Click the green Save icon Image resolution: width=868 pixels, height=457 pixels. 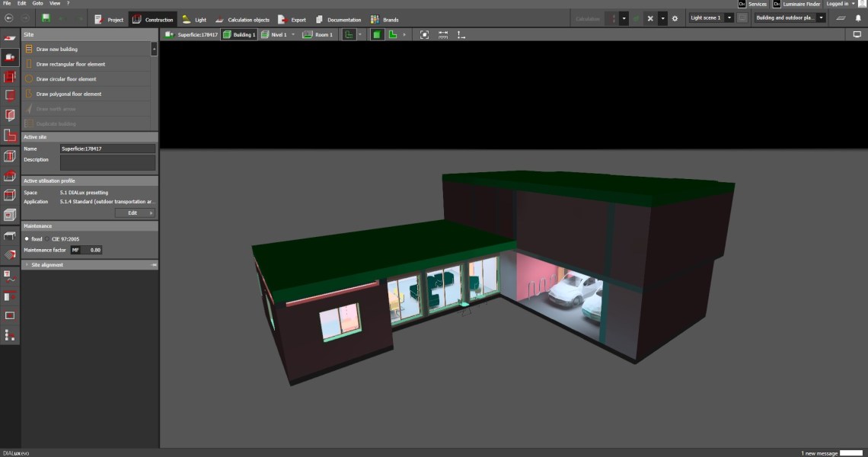tap(46, 18)
